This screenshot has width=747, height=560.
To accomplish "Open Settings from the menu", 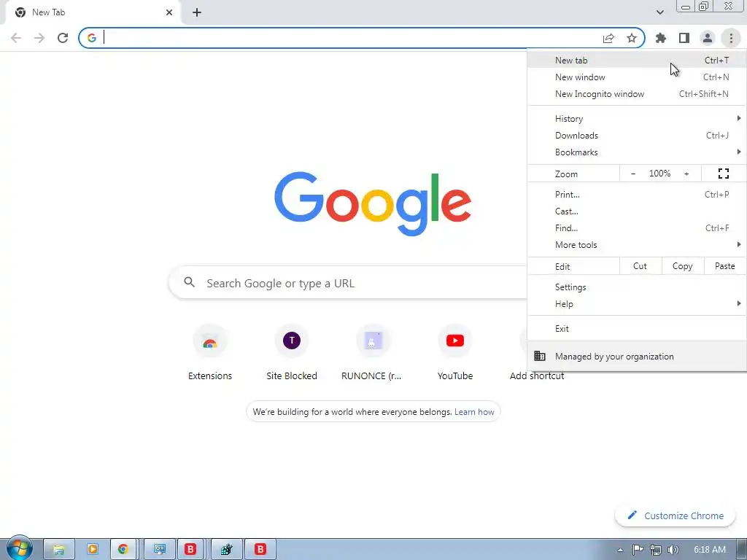I will (636, 287).
